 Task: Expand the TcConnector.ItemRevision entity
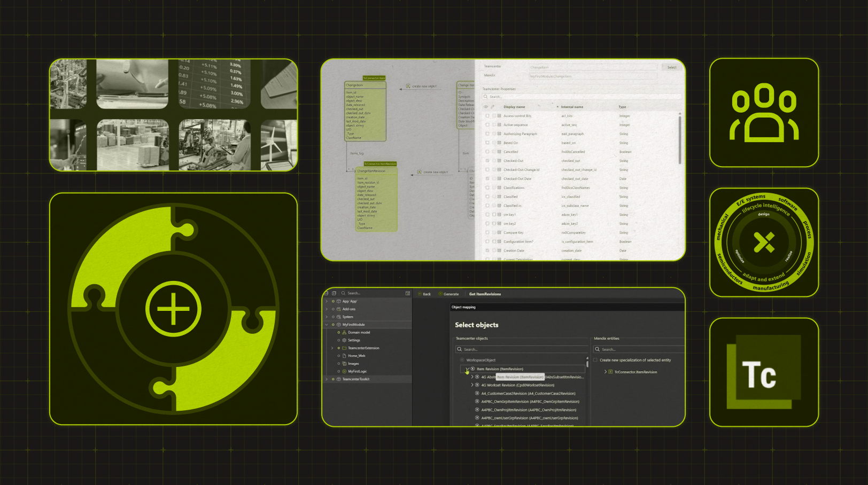pyautogui.click(x=605, y=372)
